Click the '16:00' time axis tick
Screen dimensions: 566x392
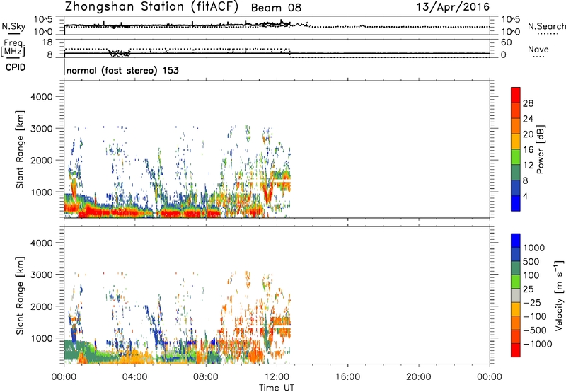click(347, 377)
